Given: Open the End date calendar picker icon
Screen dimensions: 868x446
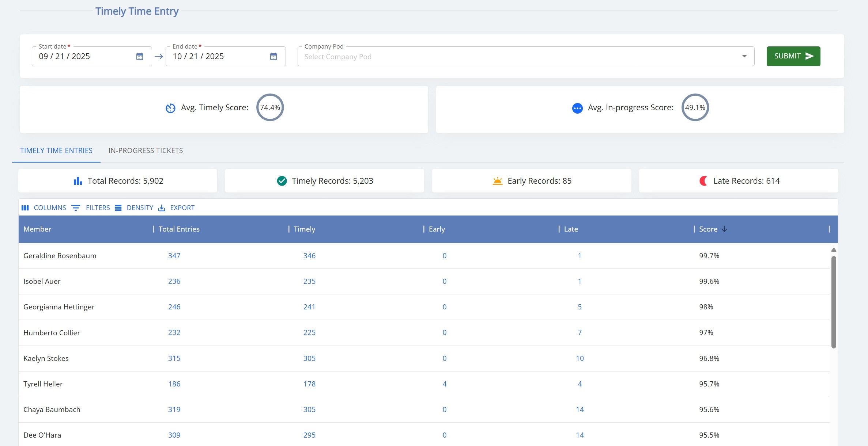Looking at the screenshot, I should (273, 56).
